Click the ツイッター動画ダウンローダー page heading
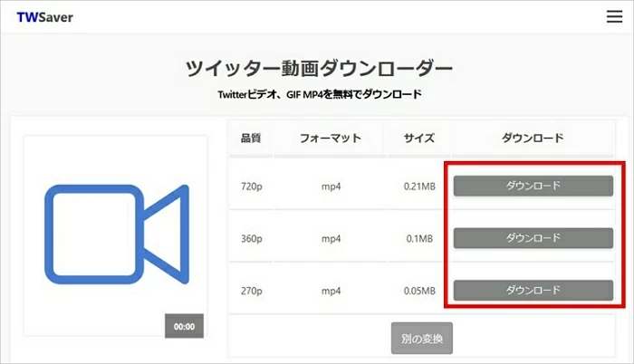Viewport: 634px width, 364px height. click(318, 68)
